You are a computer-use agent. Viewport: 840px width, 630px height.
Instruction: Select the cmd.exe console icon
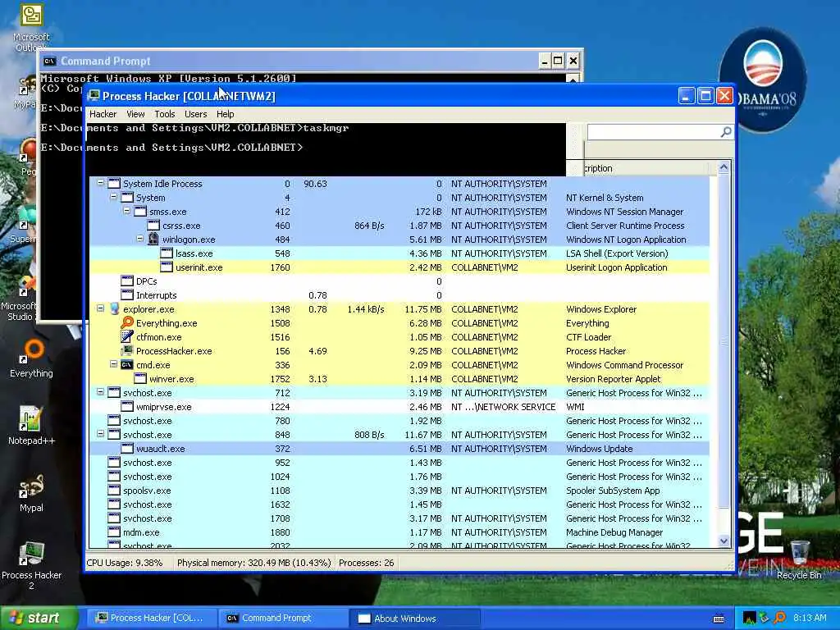[x=127, y=365]
